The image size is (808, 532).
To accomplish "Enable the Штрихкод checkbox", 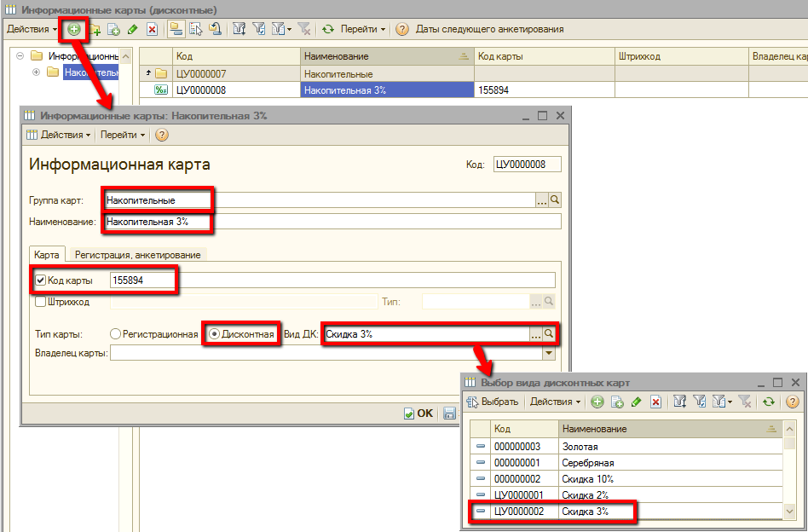I will [x=40, y=301].
